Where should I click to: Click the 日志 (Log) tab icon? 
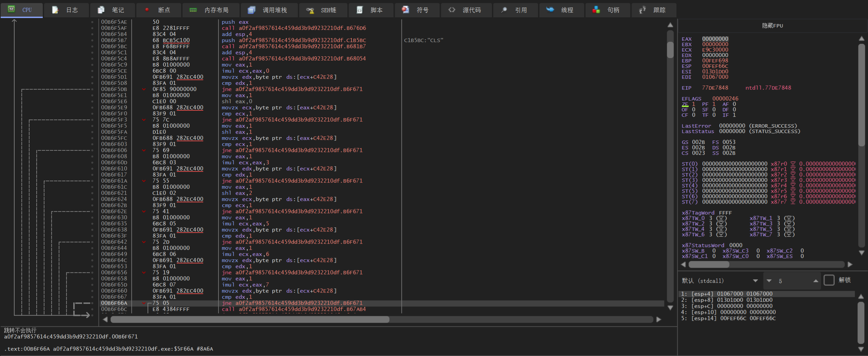coord(55,10)
